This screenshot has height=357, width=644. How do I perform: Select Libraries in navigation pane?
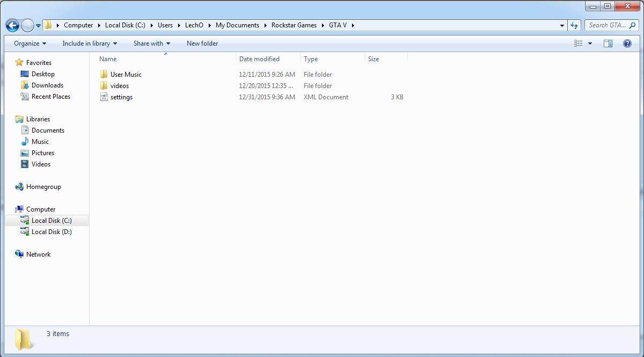pyautogui.click(x=38, y=119)
